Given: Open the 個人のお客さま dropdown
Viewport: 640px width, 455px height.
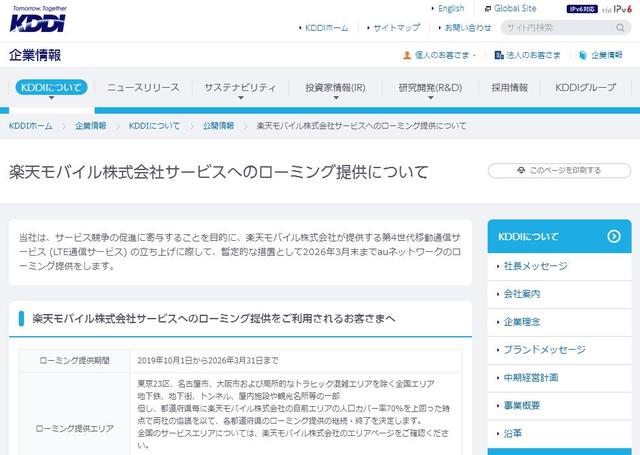Looking at the screenshot, I should pos(440,55).
